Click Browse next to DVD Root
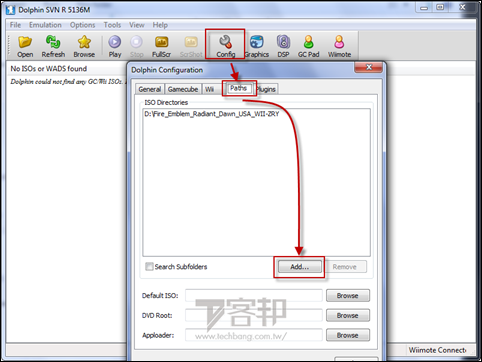This screenshot has width=482, height=362. click(x=348, y=315)
